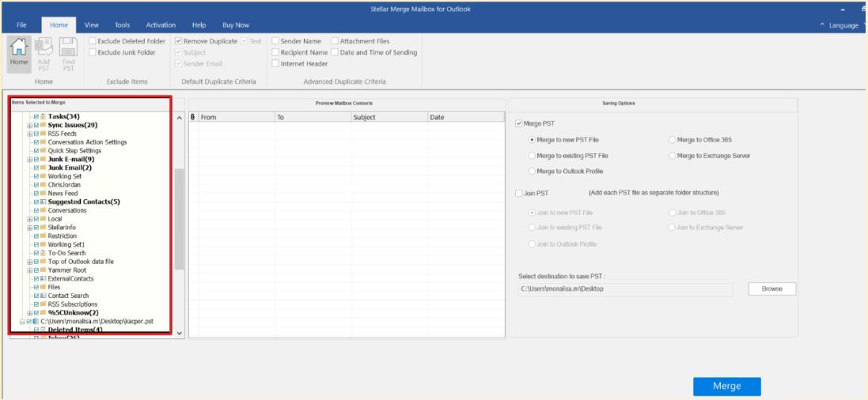
Task: Click the Find PST icon
Action: click(68, 47)
